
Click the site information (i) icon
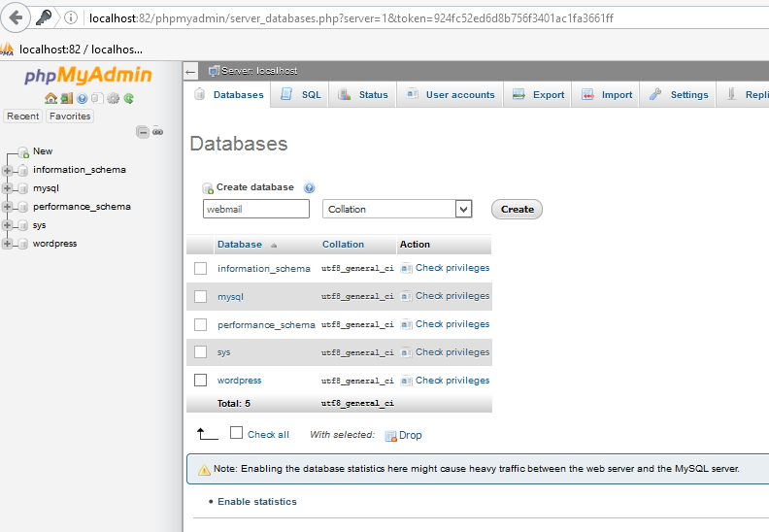coord(71,18)
